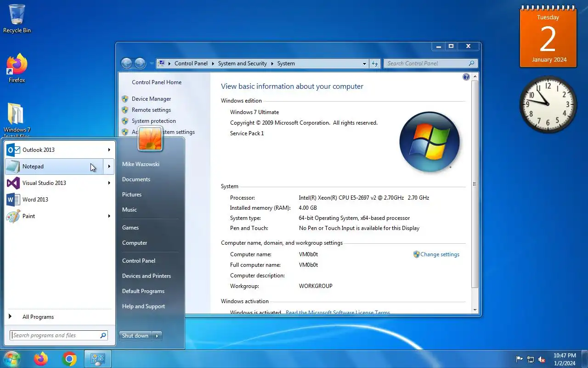Image resolution: width=588 pixels, height=368 pixels.
Task: Open Device Manager from the sidebar
Action: [151, 99]
